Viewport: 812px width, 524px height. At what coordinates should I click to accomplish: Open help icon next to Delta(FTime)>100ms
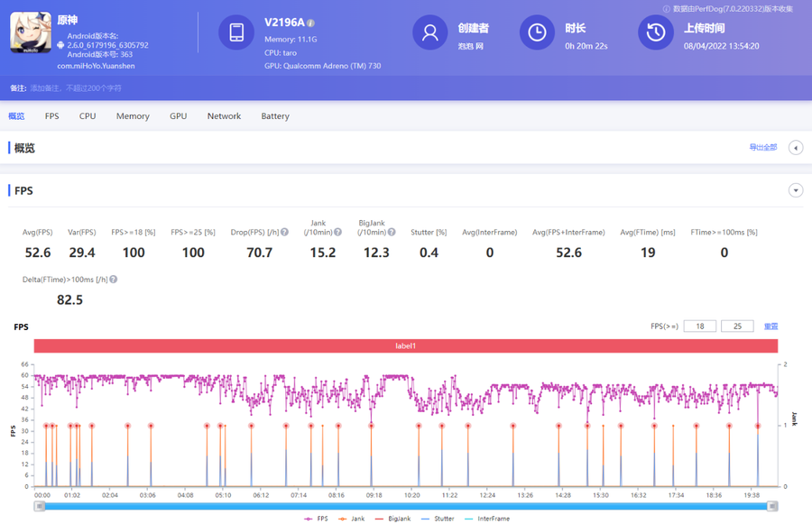click(x=113, y=280)
